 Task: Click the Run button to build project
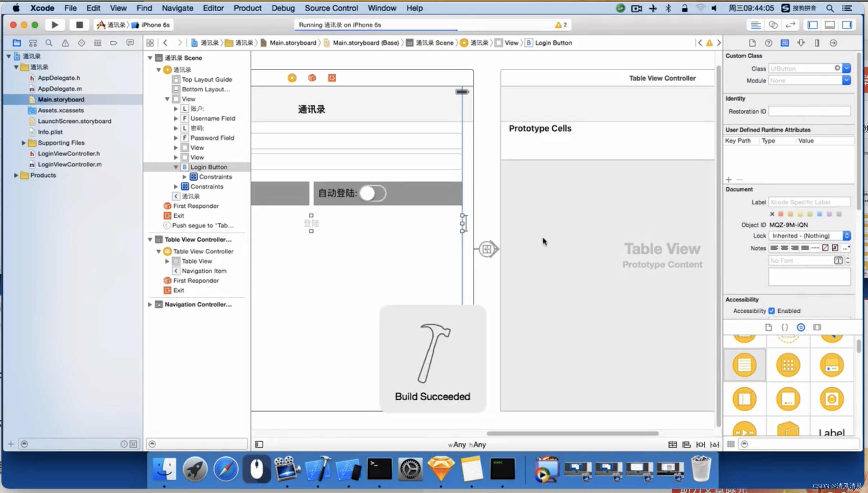54,24
